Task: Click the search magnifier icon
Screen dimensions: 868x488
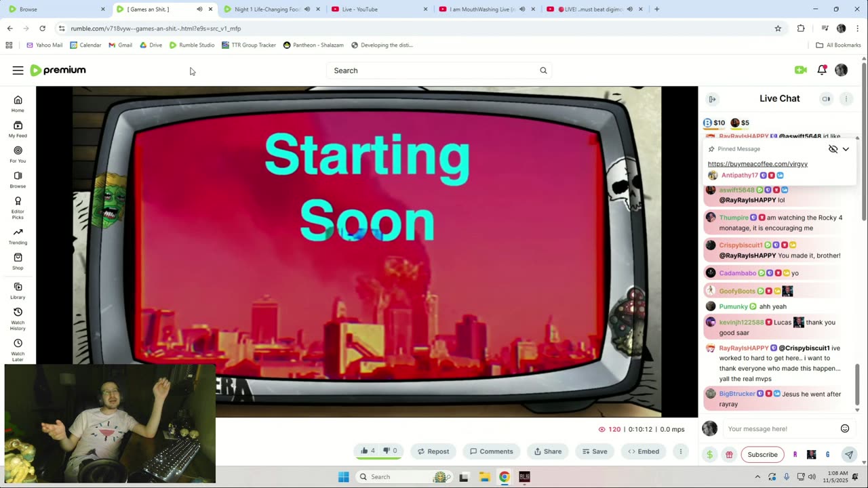Action: pyautogui.click(x=543, y=70)
